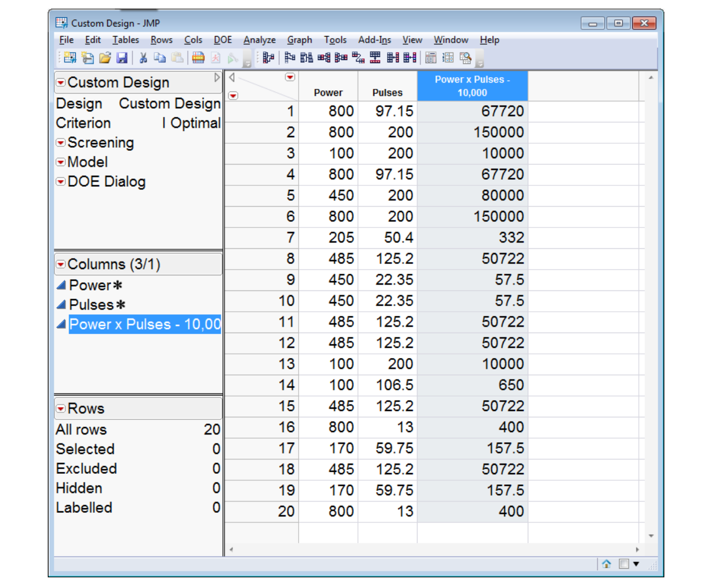The height and width of the screenshot is (588, 705).
Task: Open the DOE menu
Action: 222,40
